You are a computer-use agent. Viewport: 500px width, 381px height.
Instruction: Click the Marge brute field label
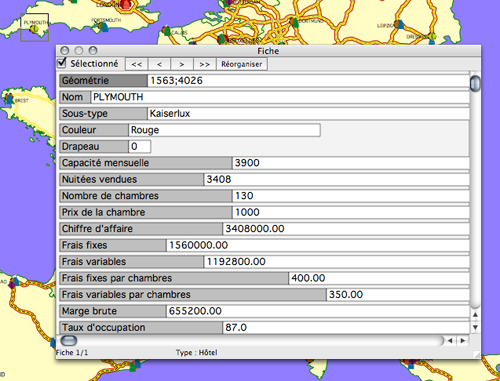coord(113,311)
